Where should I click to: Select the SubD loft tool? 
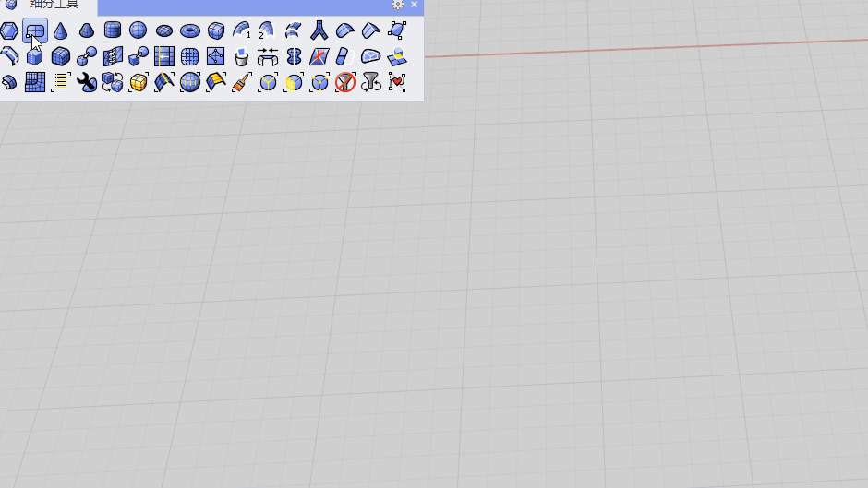coord(294,30)
